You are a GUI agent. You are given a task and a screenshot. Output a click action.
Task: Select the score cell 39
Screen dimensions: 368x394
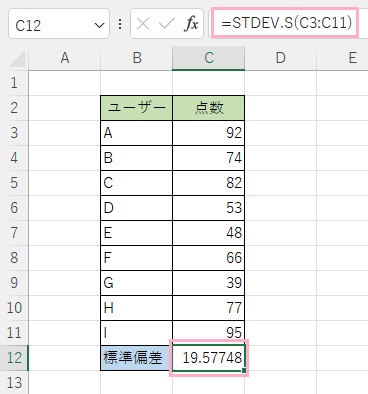coord(208,283)
